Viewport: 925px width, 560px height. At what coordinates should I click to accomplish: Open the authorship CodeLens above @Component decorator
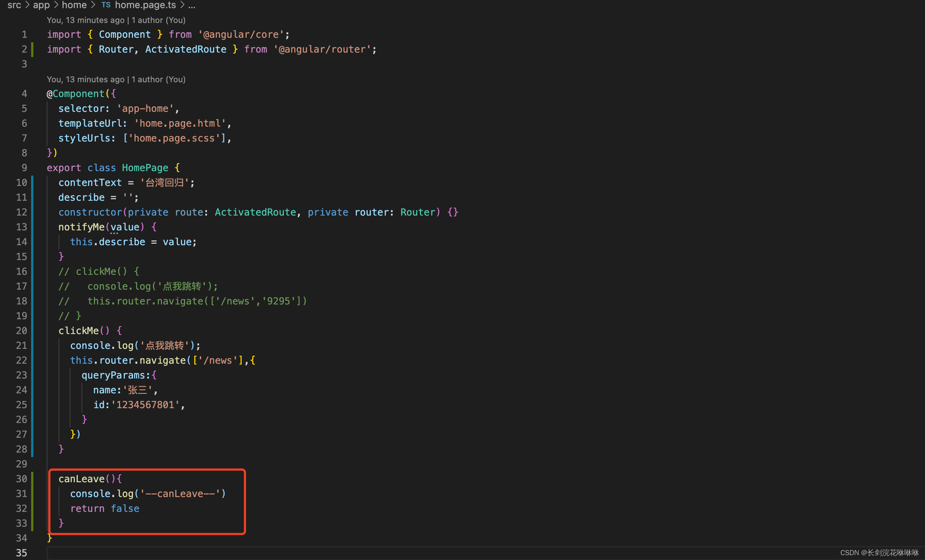pos(116,80)
